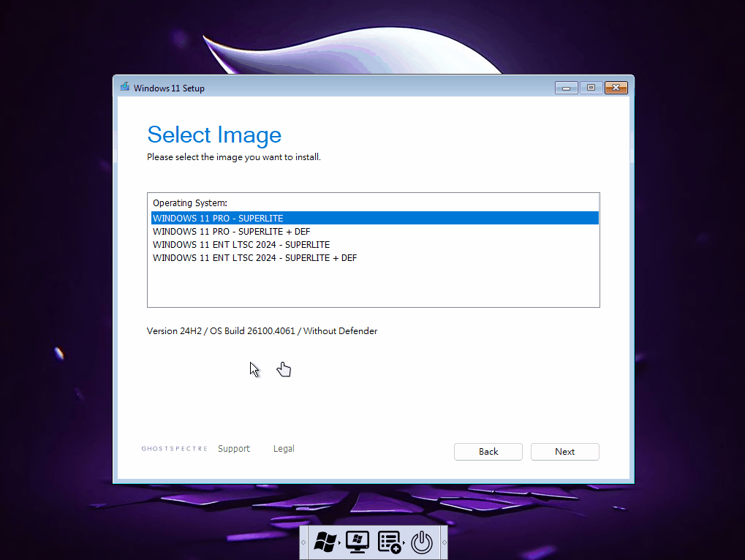Open the Support link
This screenshot has height=560, width=745.
[x=234, y=449]
